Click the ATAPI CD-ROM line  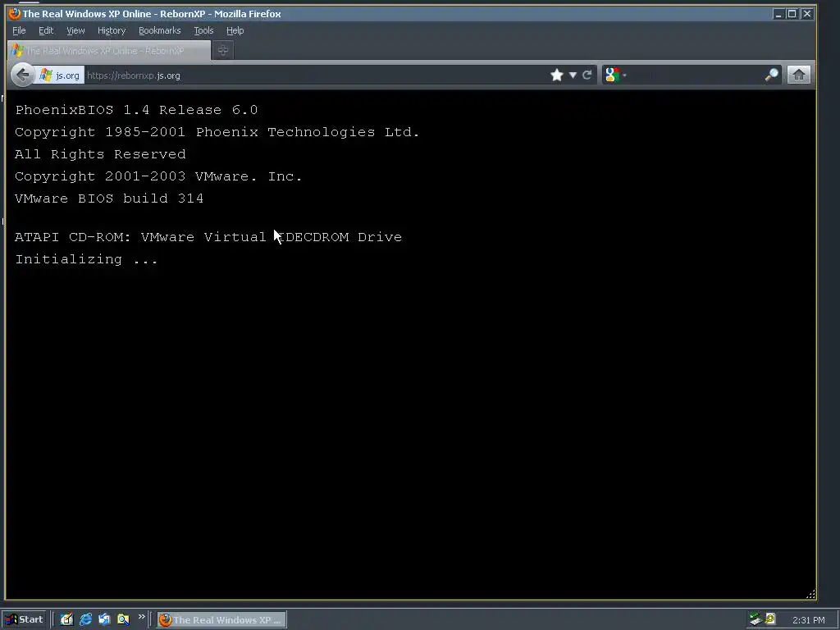208,237
